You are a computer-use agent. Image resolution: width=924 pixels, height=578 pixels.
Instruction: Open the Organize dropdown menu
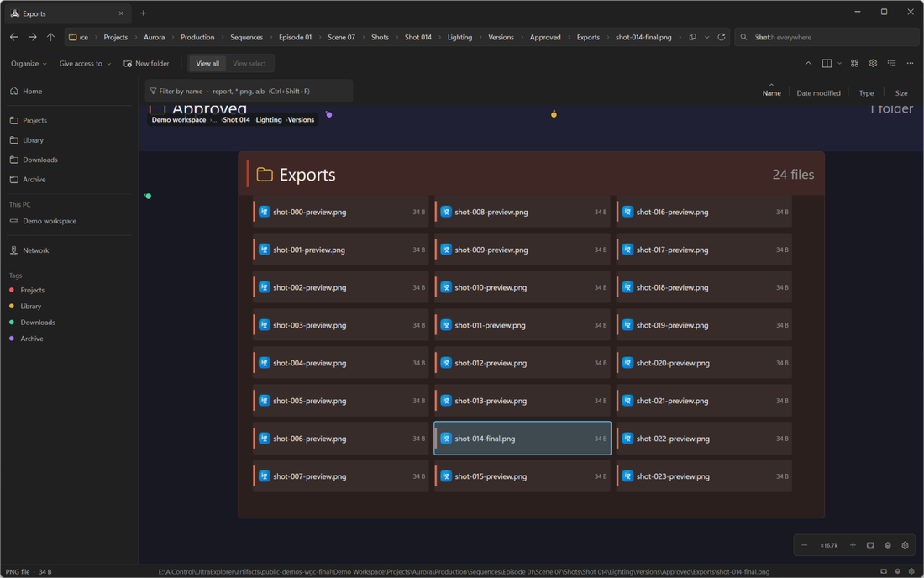pos(29,64)
